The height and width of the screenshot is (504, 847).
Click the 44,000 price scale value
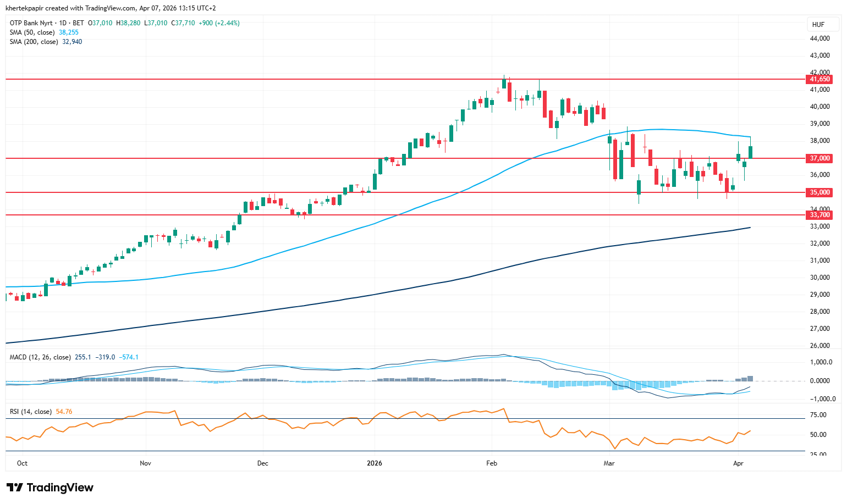coord(820,38)
